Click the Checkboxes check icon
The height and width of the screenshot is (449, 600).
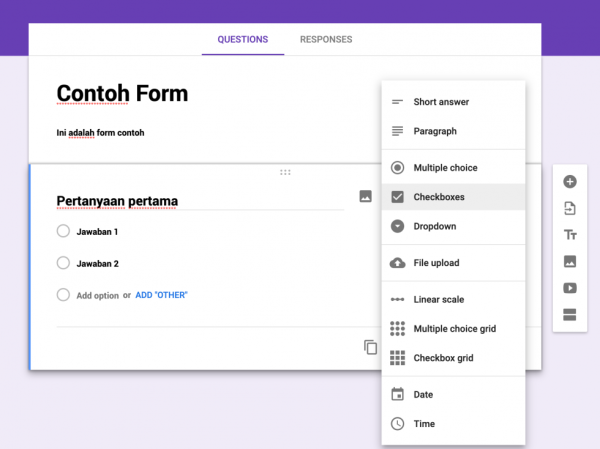point(397,197)
